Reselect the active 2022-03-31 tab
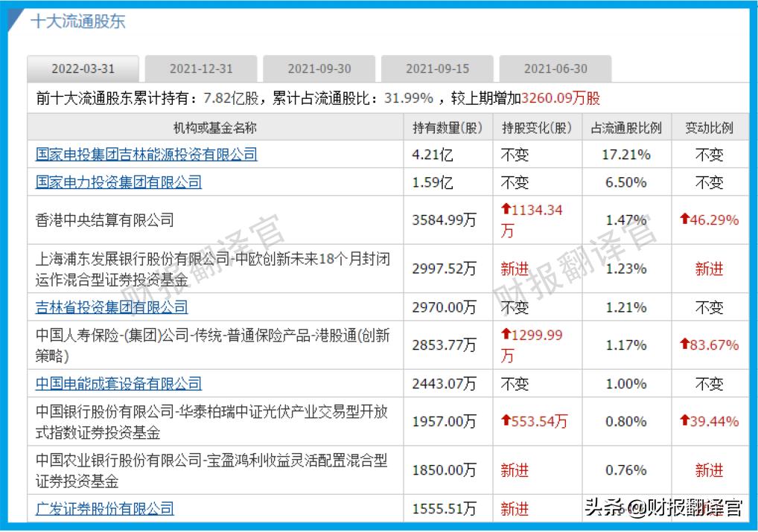 pos(83,68)
